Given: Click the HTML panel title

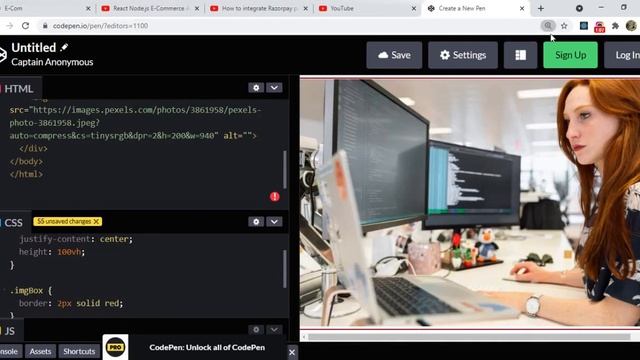Looking at the screenshot, I should pos(18,89).
